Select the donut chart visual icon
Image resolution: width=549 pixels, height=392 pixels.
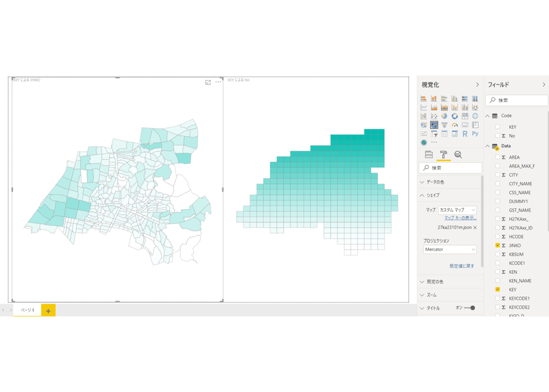[x=455, y=116]
